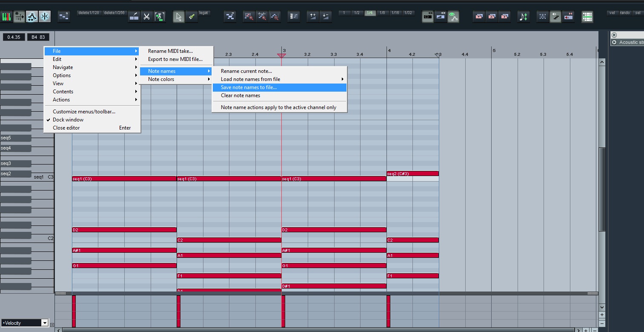
Task: Click the last pink folder-arrow toolbar icon
Action: [x=505, y=17]
